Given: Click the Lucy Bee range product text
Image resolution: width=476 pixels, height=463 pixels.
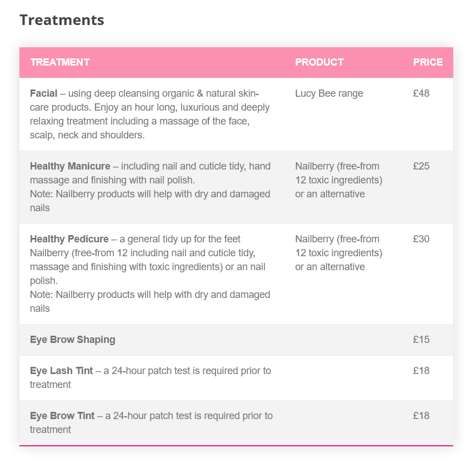Looking at the screenshot, I should 329,93.
